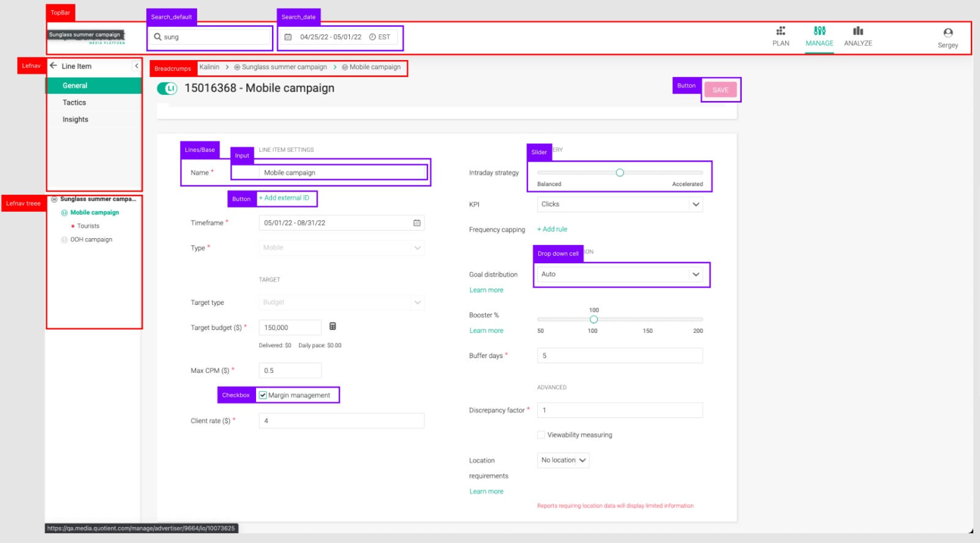Image resolution: width=980 pixels, height=543 pixels.
Task: Expand the KPI Clicks dropdown
Action: coord(620,204)
